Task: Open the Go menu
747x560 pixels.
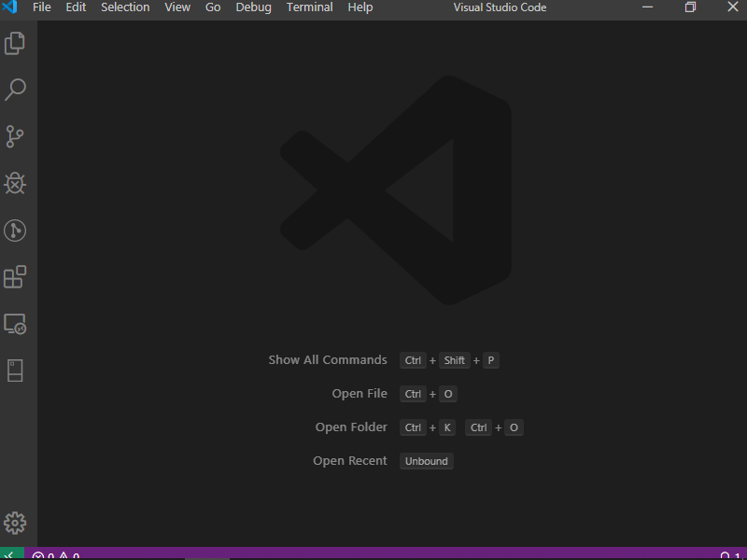Action: coord(213,7)
